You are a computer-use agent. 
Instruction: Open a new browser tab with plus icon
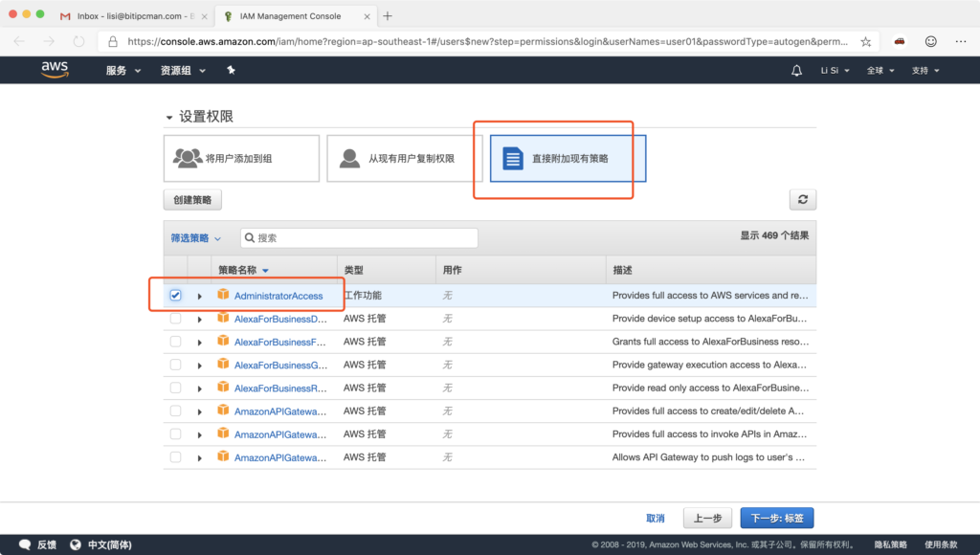[388, 16]
